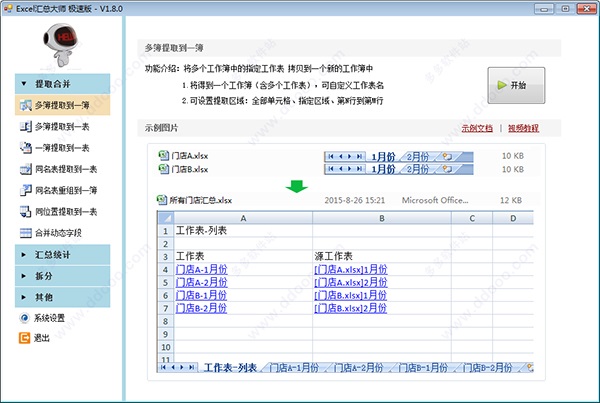This screenshot has width=600, height=403.
Task: Switch to 门店A-2月份 sheet tab
Action: click(x=358, y=368)
